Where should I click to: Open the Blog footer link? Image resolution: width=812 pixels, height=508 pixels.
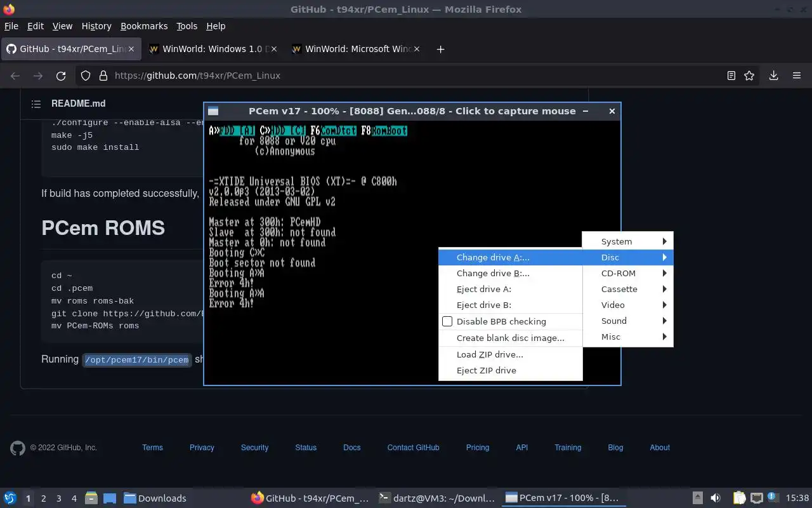pyautogui.click(x=615, y=448)
